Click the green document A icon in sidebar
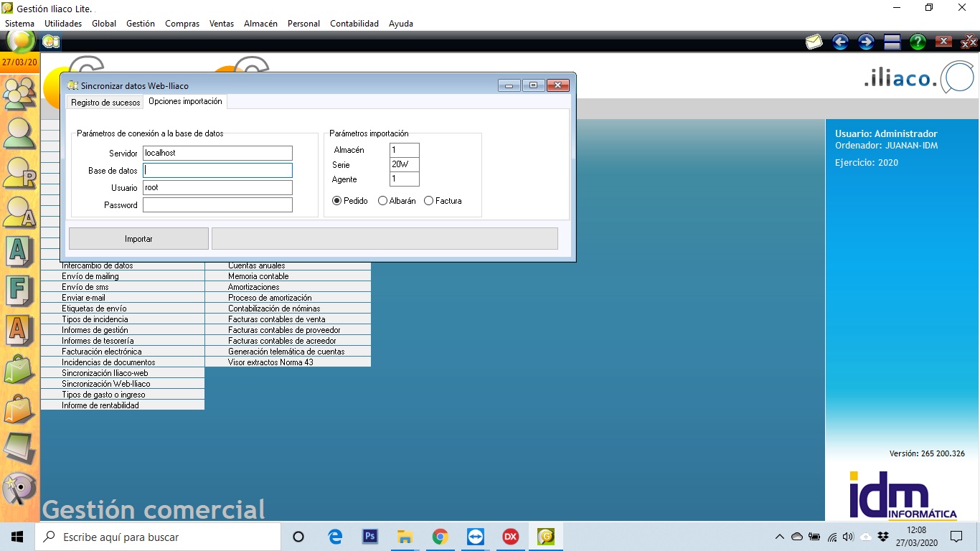 coord(19,252)
